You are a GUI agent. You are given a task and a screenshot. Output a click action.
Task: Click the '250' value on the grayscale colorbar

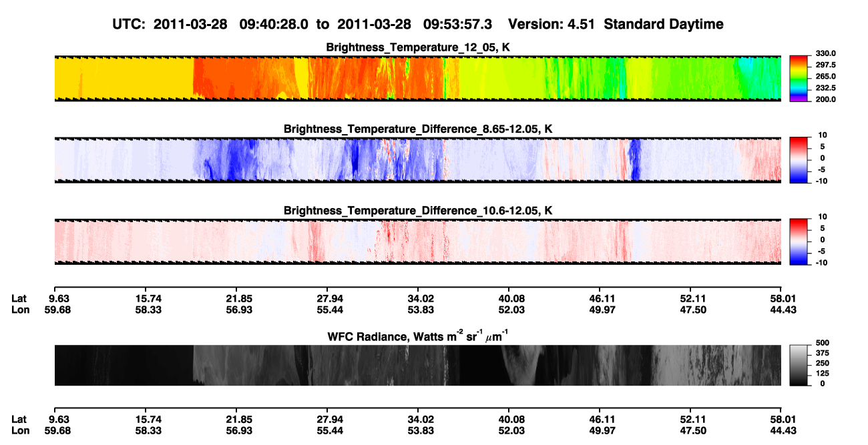tap(821, 364)
